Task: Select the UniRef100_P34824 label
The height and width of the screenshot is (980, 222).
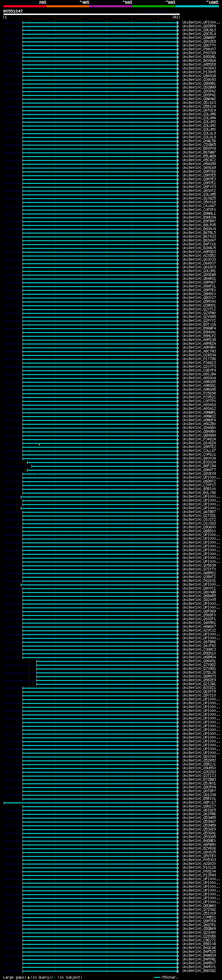Action: point(199,439)
